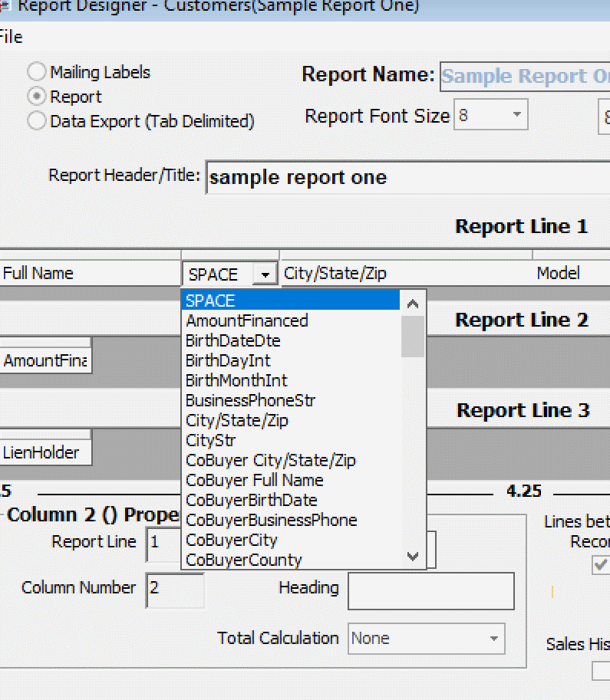Select CoBuyerCity from the list
The image size is (610, 700).
click(x=291, y=541)
